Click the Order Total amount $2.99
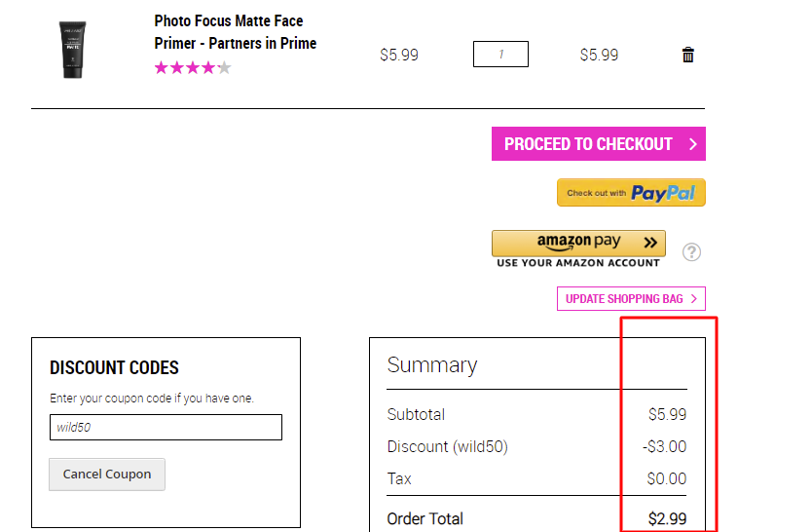Screen dimensions: 812x532 667,518
